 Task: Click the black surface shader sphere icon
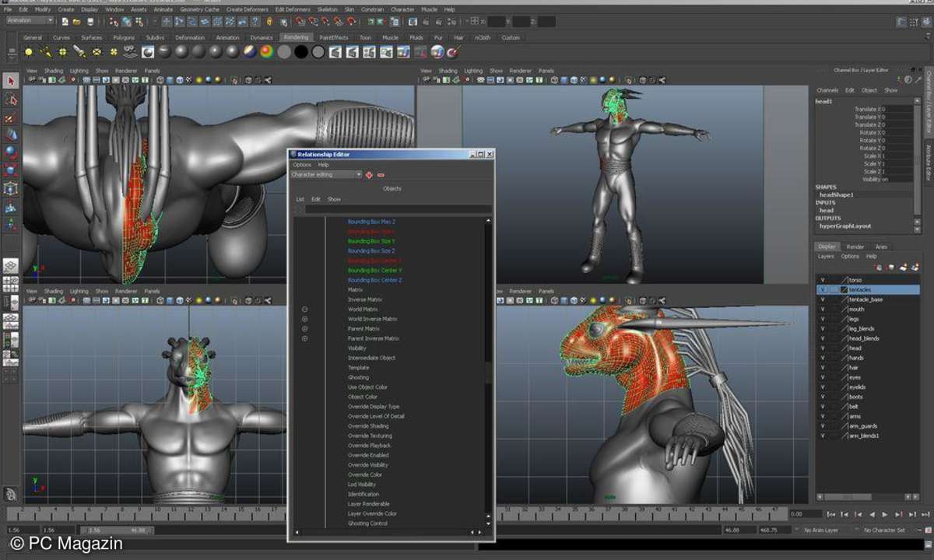300,52
